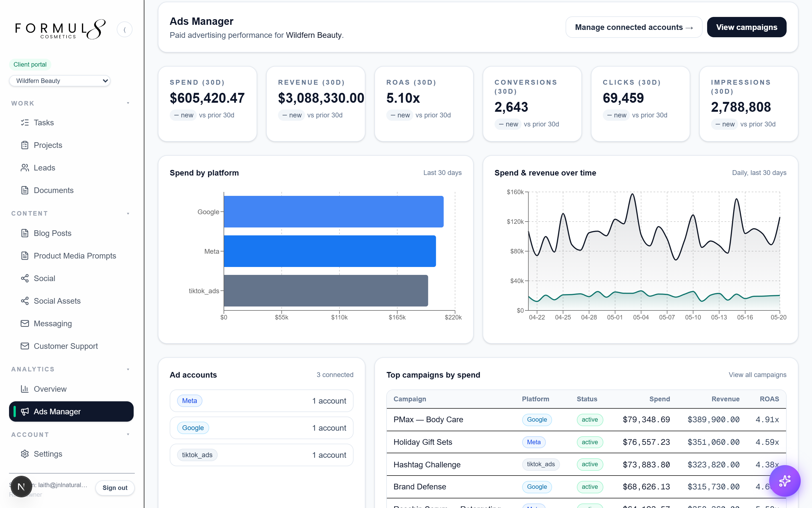The height and width of the screenshot is (508, 812).
Task: Collapse the WORK section
Action: [128, 103]
